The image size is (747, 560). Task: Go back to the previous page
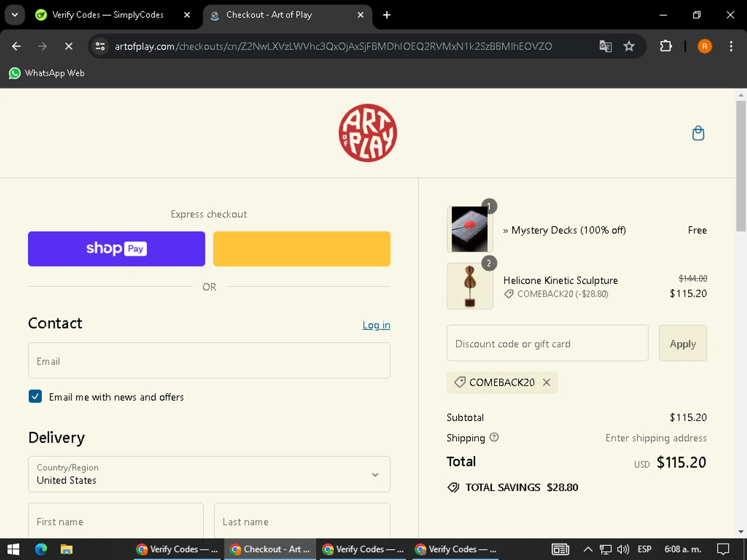point(16,46)
